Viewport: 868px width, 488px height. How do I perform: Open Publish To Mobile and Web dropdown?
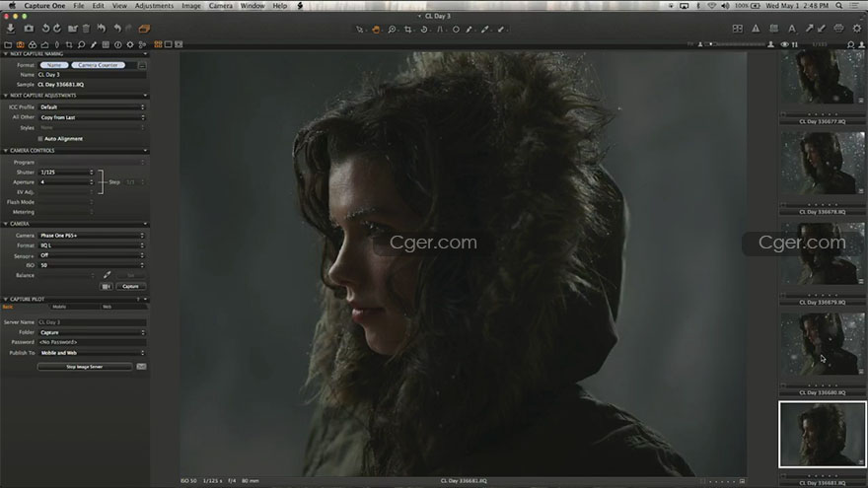pyautogui.click(x=92, y=353)
